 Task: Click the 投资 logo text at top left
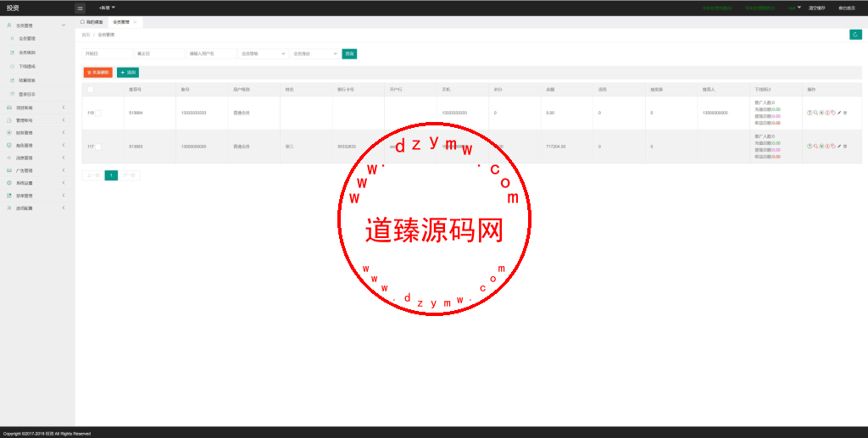click(13, 8)
